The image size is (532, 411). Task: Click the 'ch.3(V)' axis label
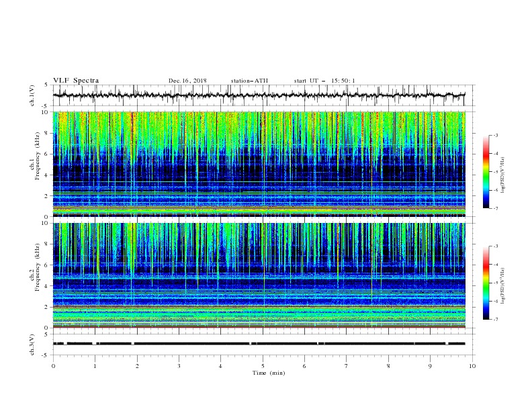(32, 345)
